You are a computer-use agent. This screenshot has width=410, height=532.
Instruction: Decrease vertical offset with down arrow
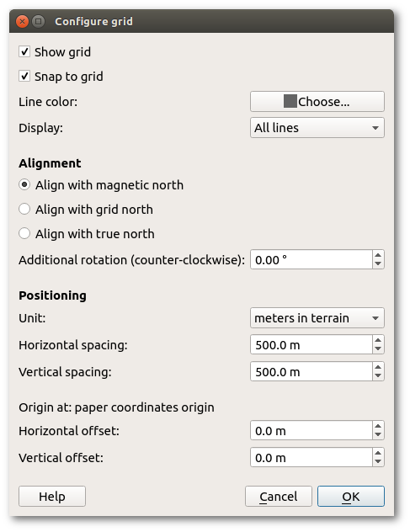tap(378, 462)
